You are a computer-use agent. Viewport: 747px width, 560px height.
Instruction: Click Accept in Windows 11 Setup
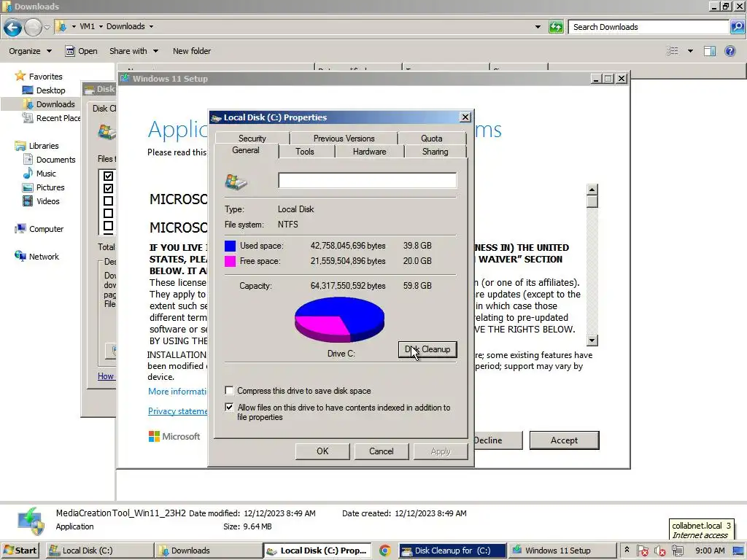click(564, 440)
